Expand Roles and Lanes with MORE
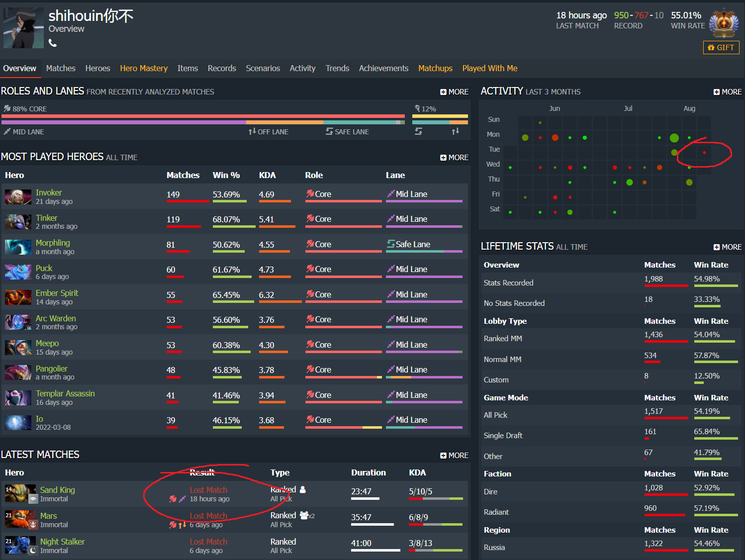The height and width of the screenshot is (560, 745). point(454,92)
